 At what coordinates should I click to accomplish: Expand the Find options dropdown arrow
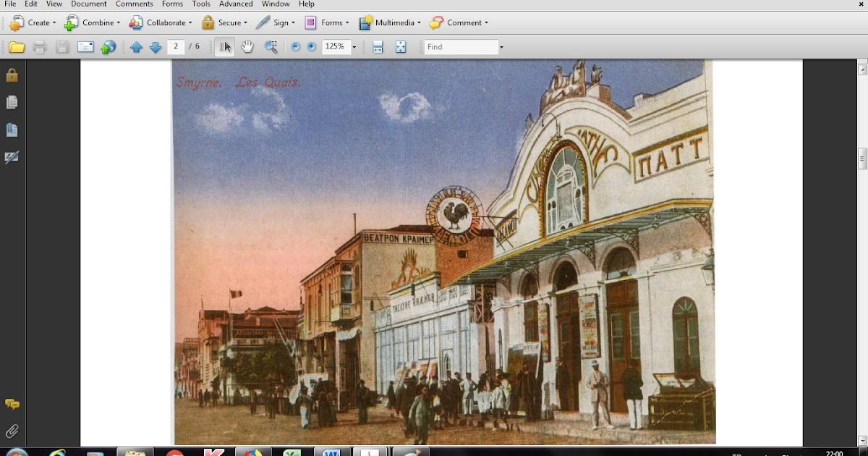coord(501,47)
